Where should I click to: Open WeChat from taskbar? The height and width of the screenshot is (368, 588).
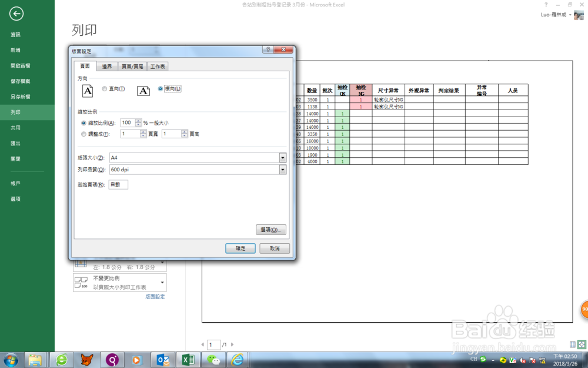213,360
